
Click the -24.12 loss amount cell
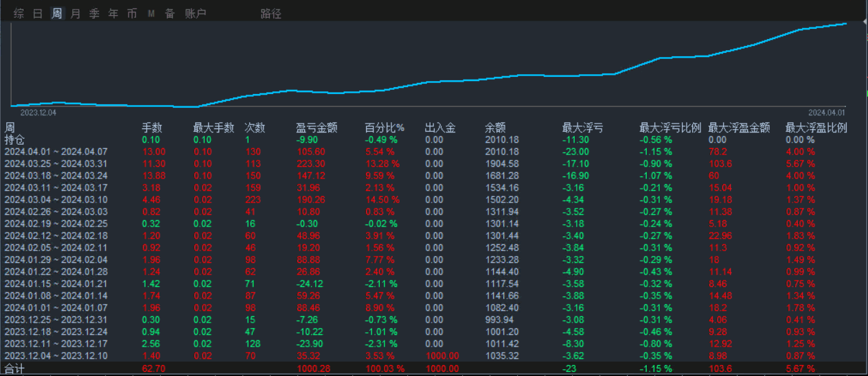point(310,283)
